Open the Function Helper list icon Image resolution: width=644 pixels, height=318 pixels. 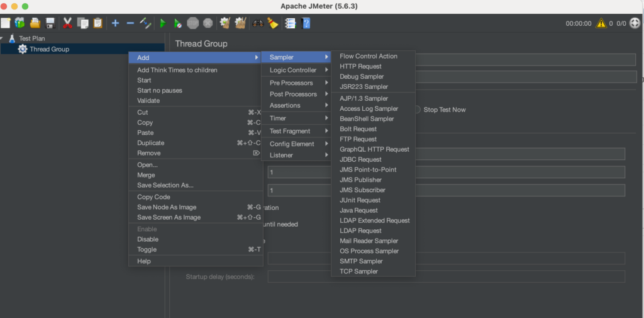point(291,23)
